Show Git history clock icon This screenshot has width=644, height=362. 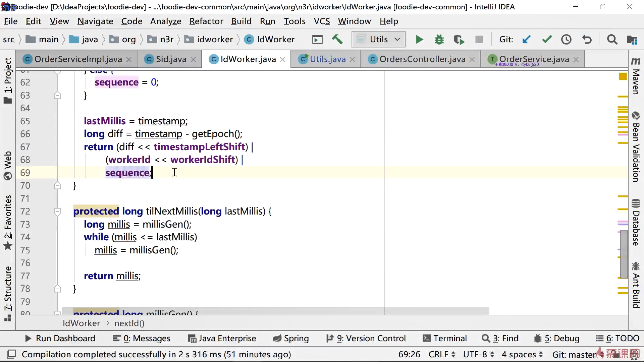[x=567, y=40]
